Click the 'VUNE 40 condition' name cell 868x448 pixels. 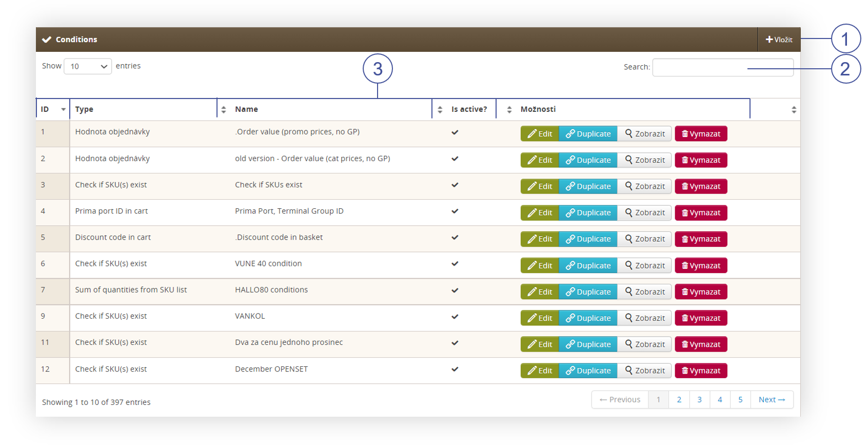[268, 264]
